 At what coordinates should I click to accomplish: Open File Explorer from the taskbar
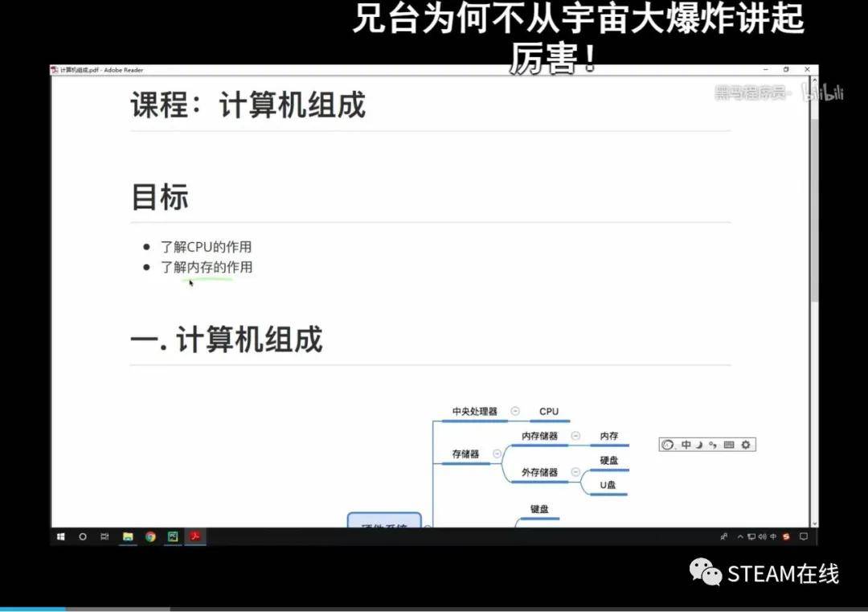pyautogui.click(x=128, y=536)
